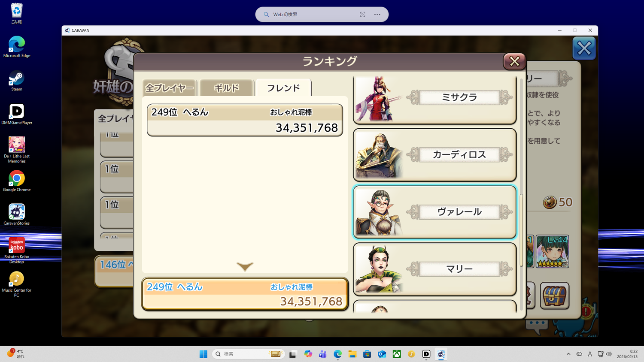
Task: Close the game screen with blue X
Action: 584,48
